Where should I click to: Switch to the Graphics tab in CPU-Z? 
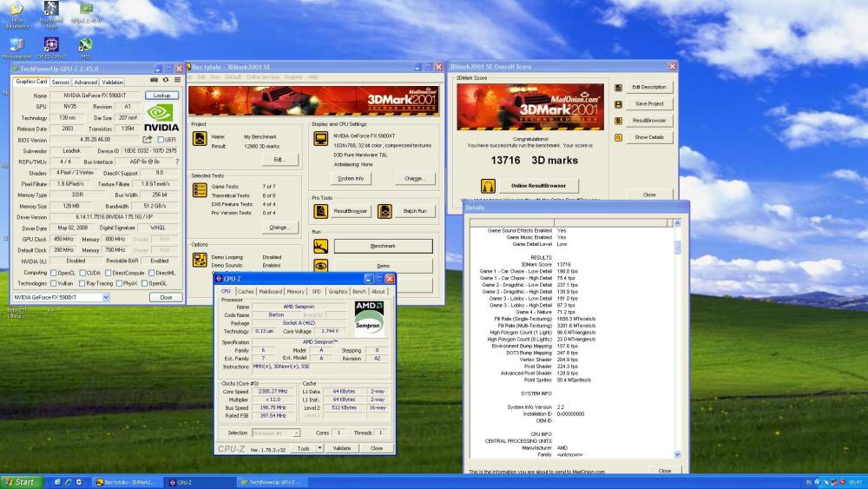[338, 291]
